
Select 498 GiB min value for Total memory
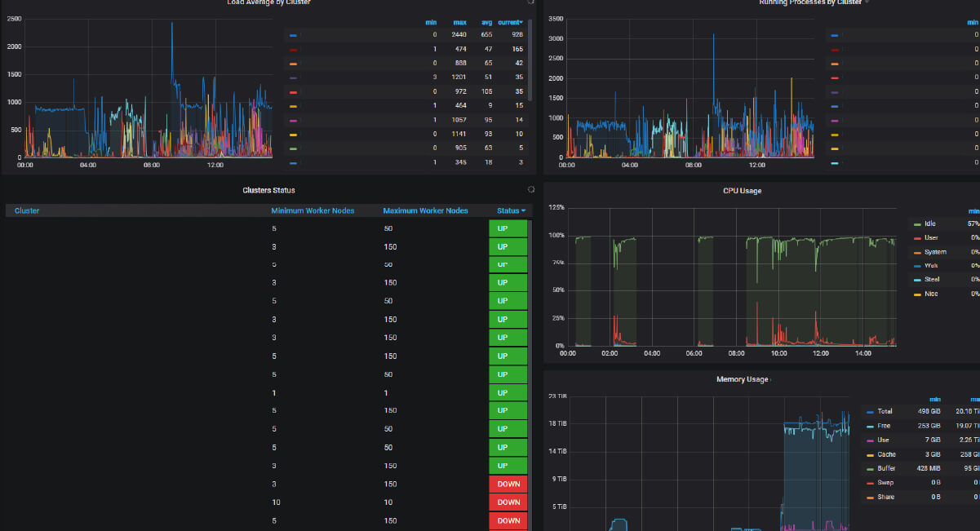tap(929, 412)
